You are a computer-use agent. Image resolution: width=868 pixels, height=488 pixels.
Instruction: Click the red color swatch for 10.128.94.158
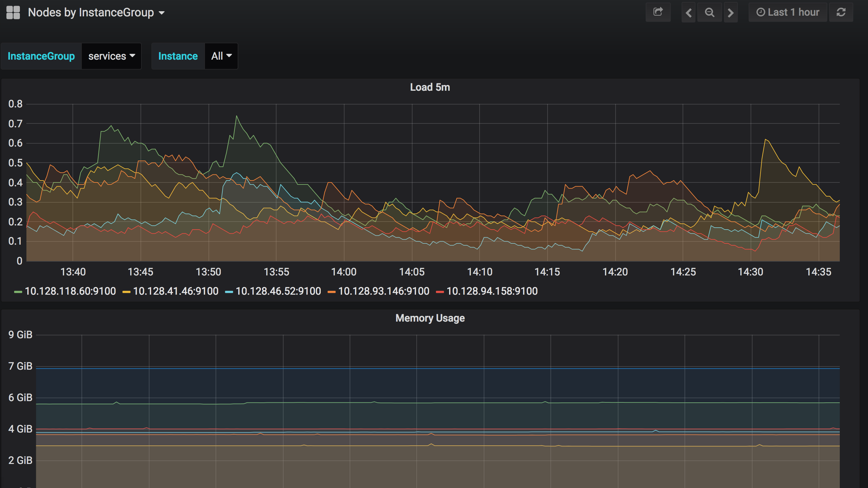[x=439, y=292]
